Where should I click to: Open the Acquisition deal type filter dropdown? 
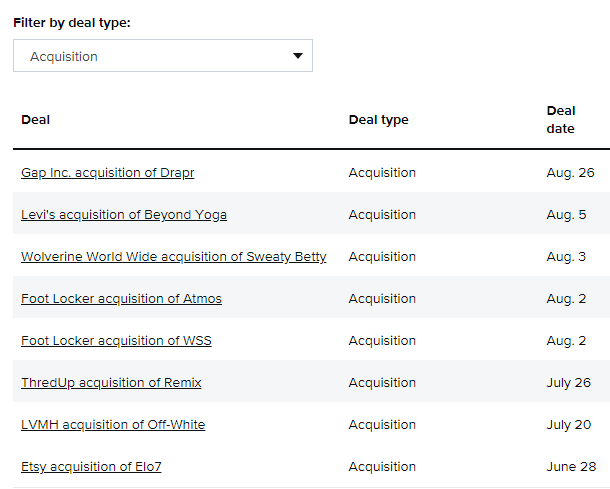tap(162, 56)
